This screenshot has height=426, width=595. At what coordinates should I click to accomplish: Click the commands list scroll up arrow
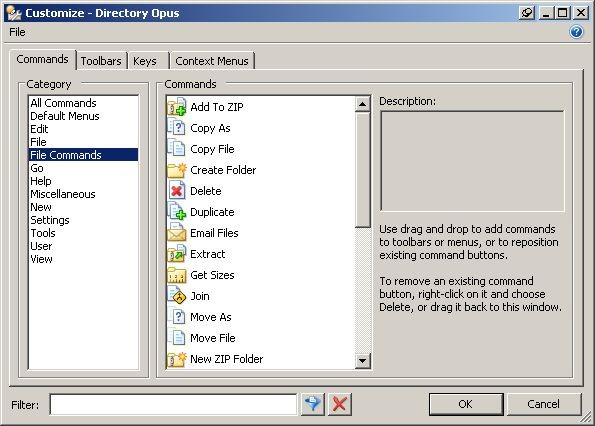tap(363, 104)
